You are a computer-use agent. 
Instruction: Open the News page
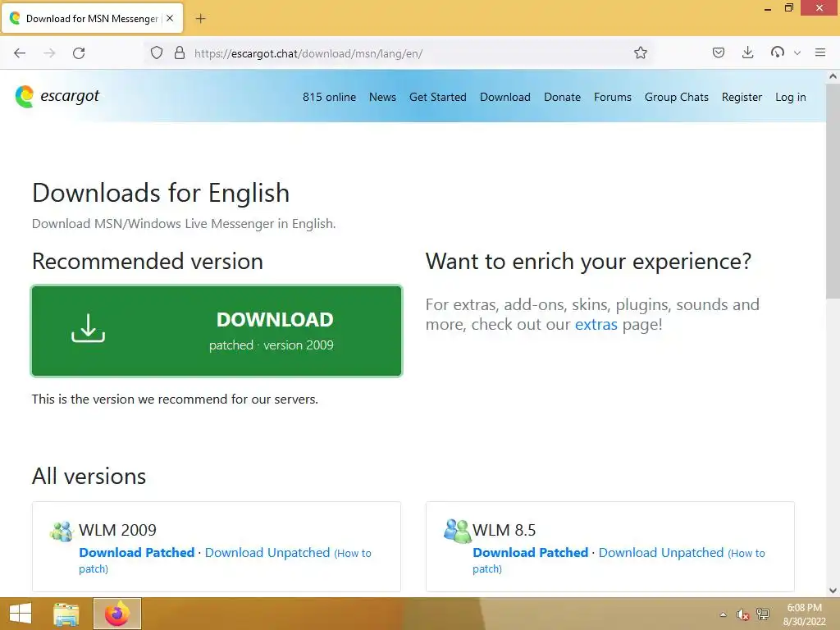click(382, 97)
